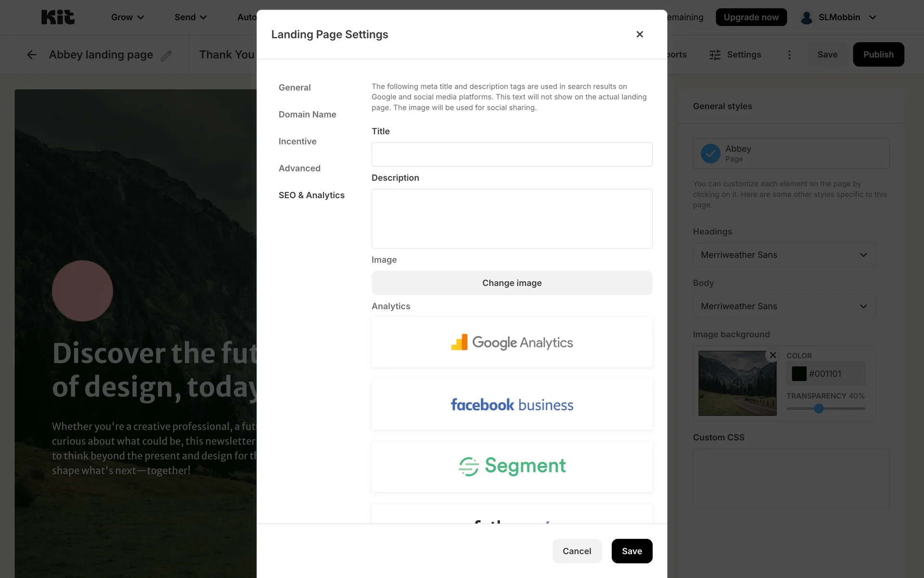Switch to the Domain Name tab
Image resolution: width=924 pixels, height=578 pixels.
click(x=307, y=115)
